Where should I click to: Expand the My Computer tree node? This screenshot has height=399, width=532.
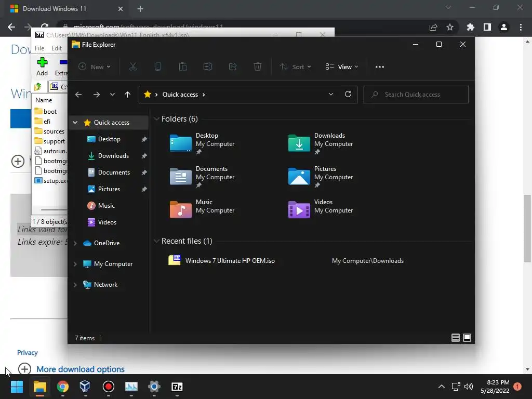[x=75, y=264]
